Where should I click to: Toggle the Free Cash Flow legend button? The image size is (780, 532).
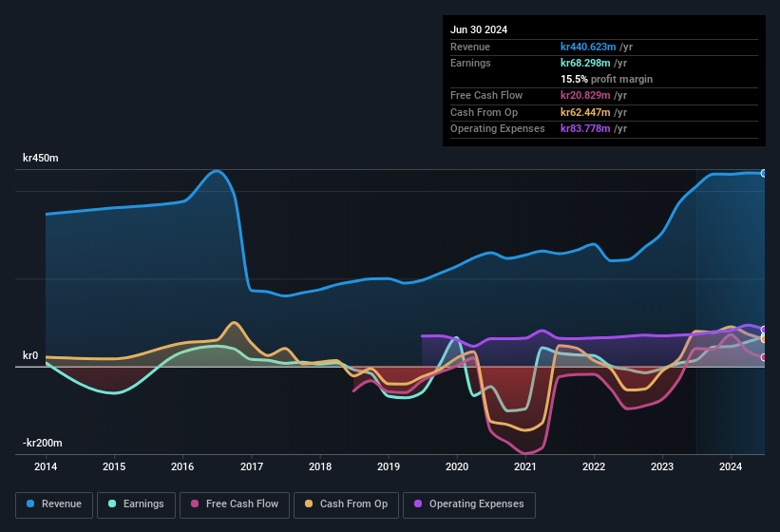[235, 504]
